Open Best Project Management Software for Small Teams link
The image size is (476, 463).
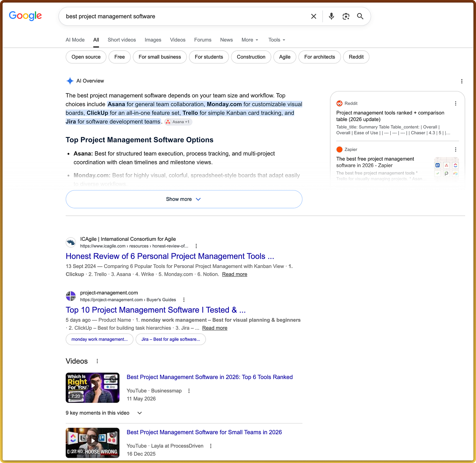tap(204, 432)
